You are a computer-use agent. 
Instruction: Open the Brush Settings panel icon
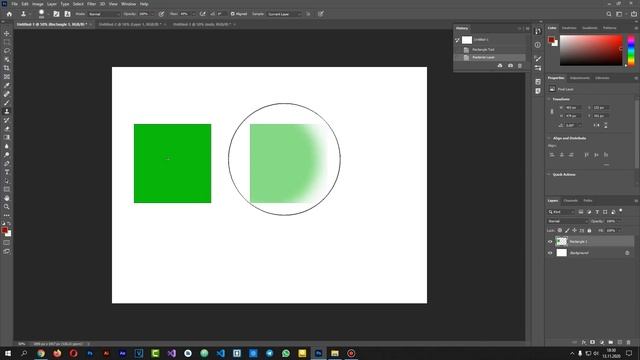(x=56, y=14)
